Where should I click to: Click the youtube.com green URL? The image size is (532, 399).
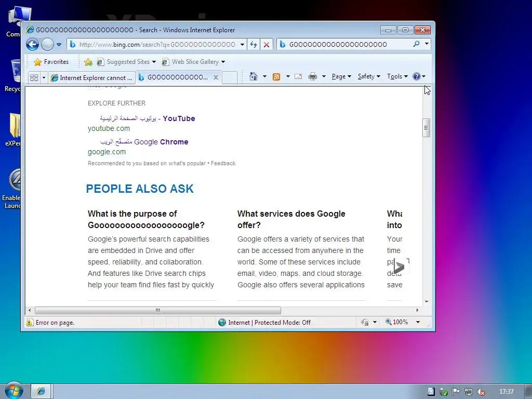pyautogui.click(x=109, y=129)
